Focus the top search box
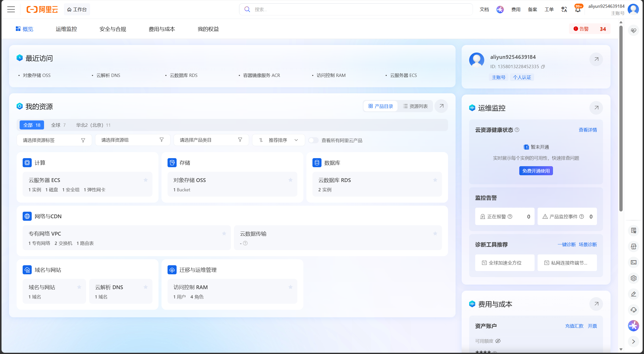Image resolution: width=644 pixels, height=354 pixels. pyautogui.click(x=356, y=9)
